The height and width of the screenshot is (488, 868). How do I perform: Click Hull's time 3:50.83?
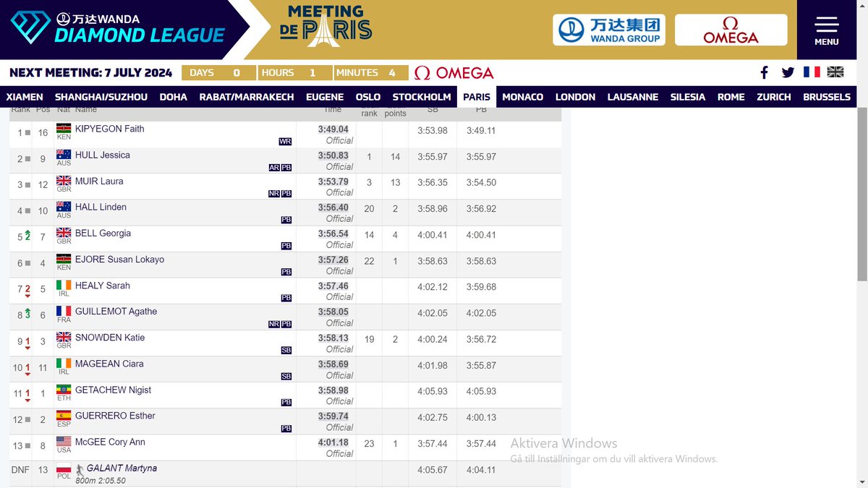coord(333,155)
